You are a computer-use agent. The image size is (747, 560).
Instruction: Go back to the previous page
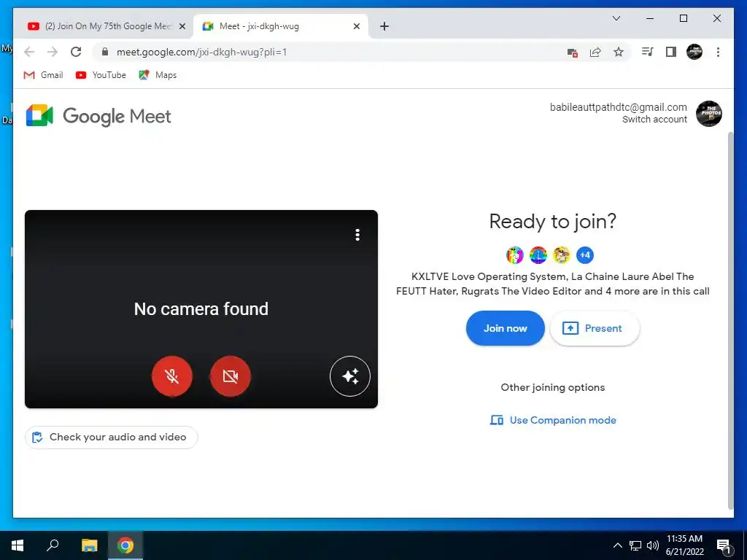pyautogui.click(x=29, y=52)
